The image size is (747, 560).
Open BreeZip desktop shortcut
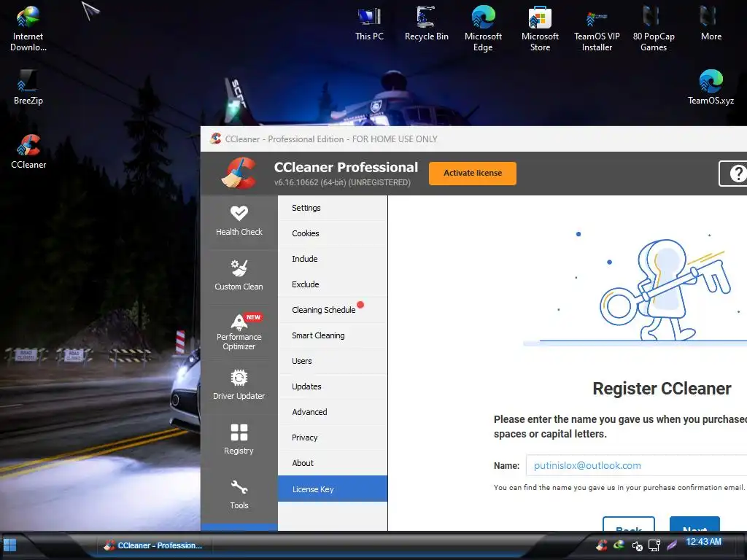[x=28, y=87]
